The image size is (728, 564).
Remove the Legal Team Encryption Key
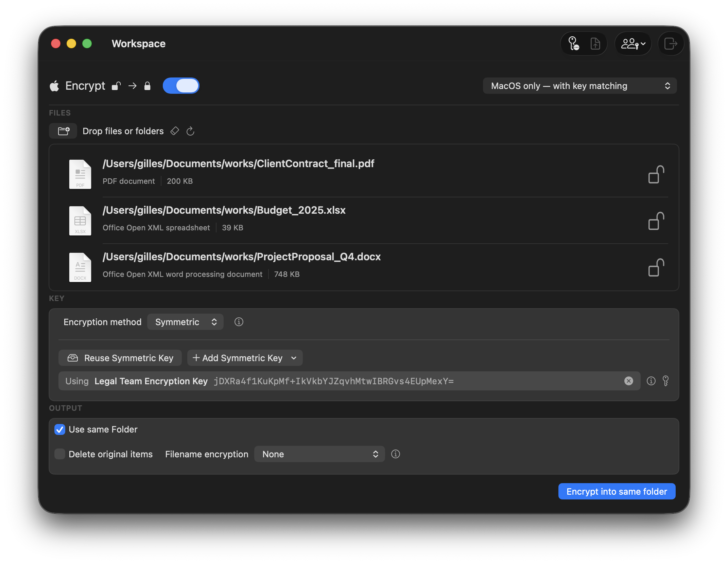629,381
